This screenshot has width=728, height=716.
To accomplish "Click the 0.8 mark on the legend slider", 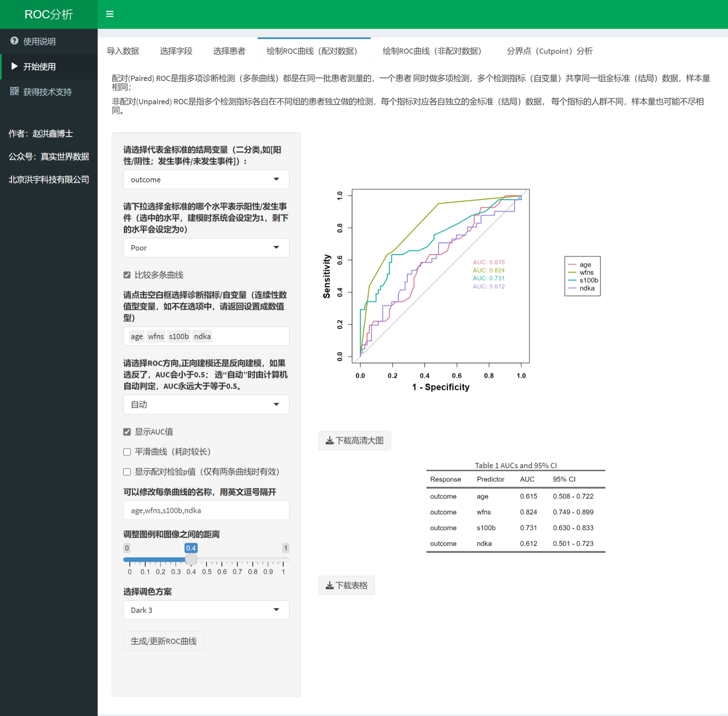I will [x=253, y=571].
